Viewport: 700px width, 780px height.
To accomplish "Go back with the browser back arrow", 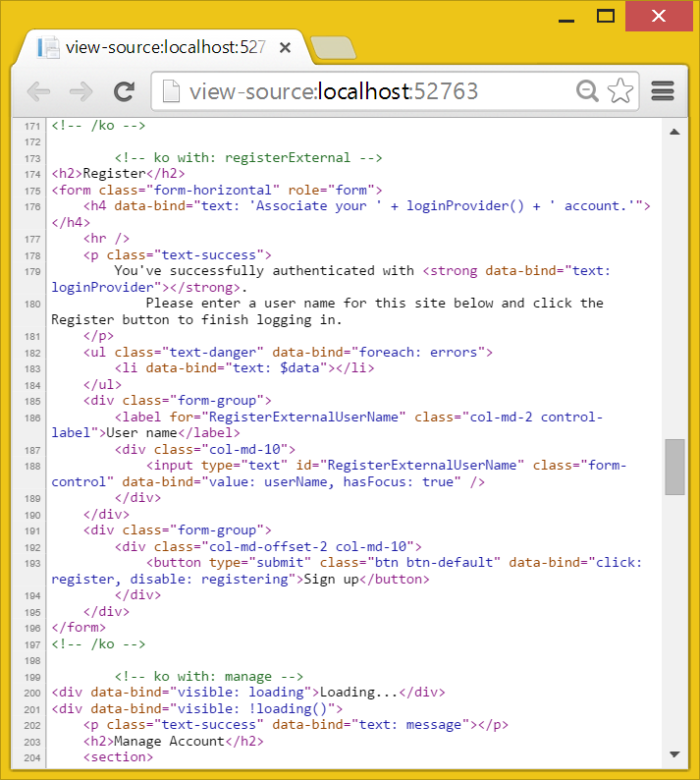I will tap(38, 91).
